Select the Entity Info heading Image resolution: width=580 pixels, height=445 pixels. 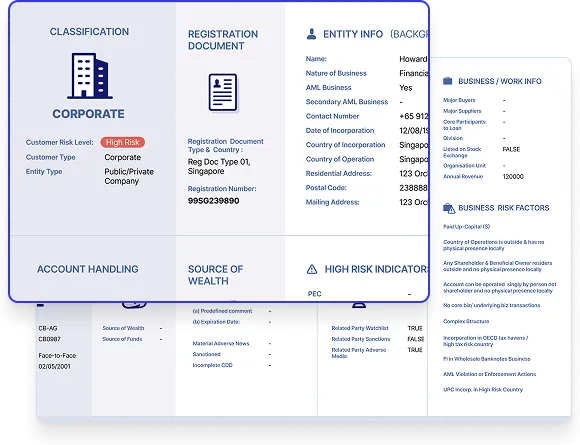point(353,34)
